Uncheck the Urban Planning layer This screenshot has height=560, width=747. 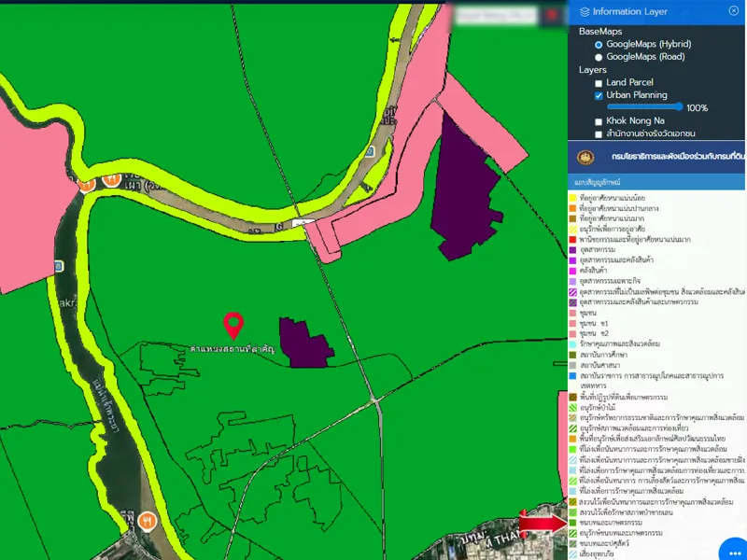599,95
